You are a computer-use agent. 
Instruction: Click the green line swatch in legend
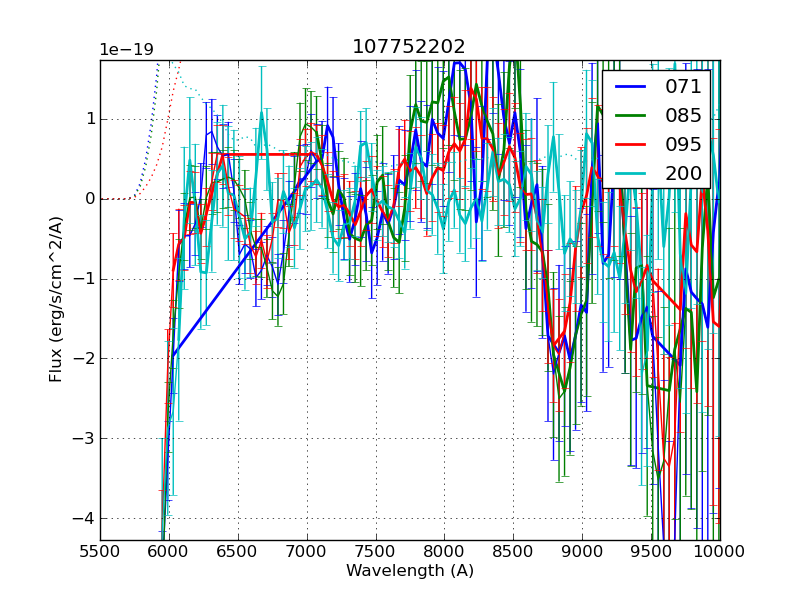[x=632, y=116]
